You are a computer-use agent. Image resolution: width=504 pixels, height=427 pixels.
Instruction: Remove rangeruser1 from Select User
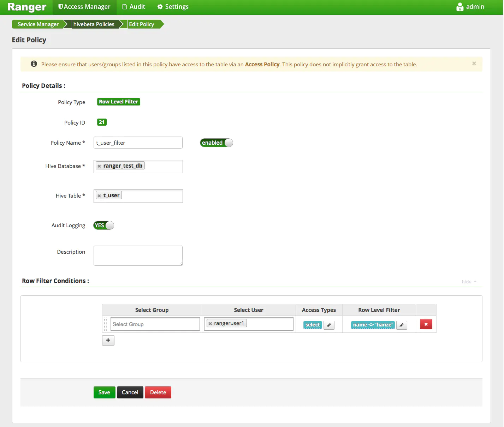click(x=210, y=324)
